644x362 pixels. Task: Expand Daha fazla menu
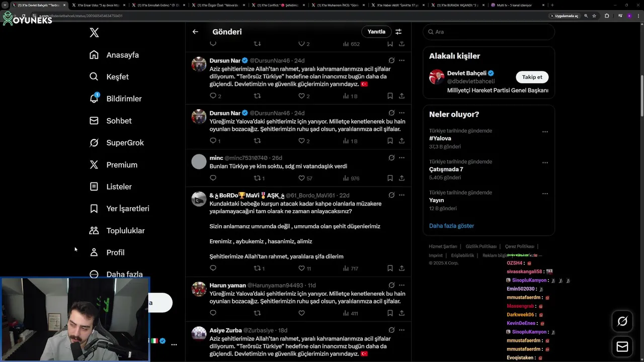(x=116, y=274)
